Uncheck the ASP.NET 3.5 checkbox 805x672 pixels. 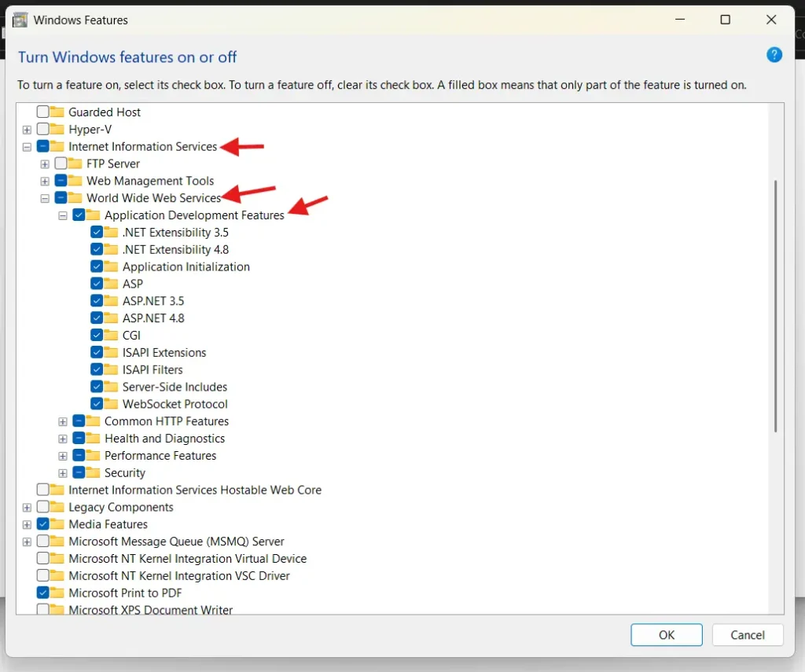pos(97,301)
